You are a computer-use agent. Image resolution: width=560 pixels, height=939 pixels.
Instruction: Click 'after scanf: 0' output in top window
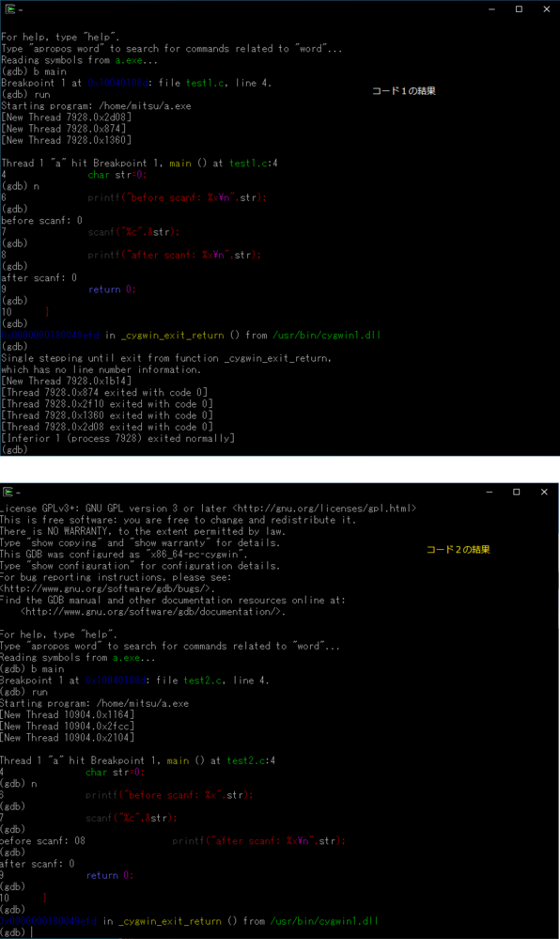(39, 278)
